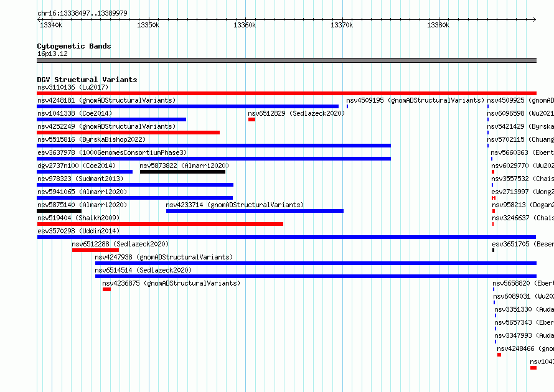The width and height of the screenshot is (554, 392).
Task: Click the black bar of nsv5873822
Action: (x=182, y=172)
